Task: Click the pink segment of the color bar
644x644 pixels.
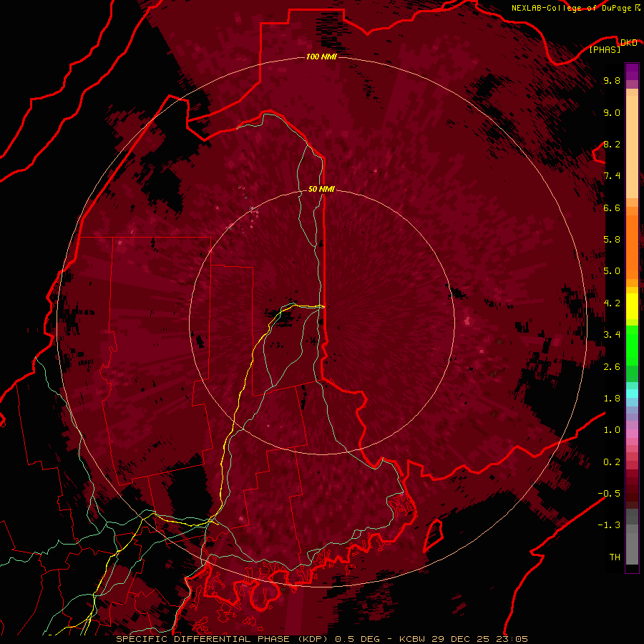Action: 632,434
